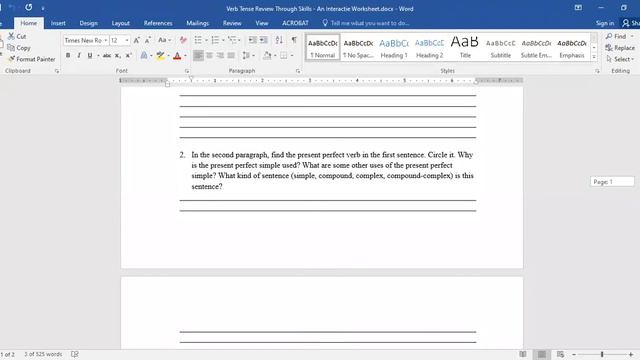
Task: Apply Heading 2 style
Action: click(x=429, y=47)
